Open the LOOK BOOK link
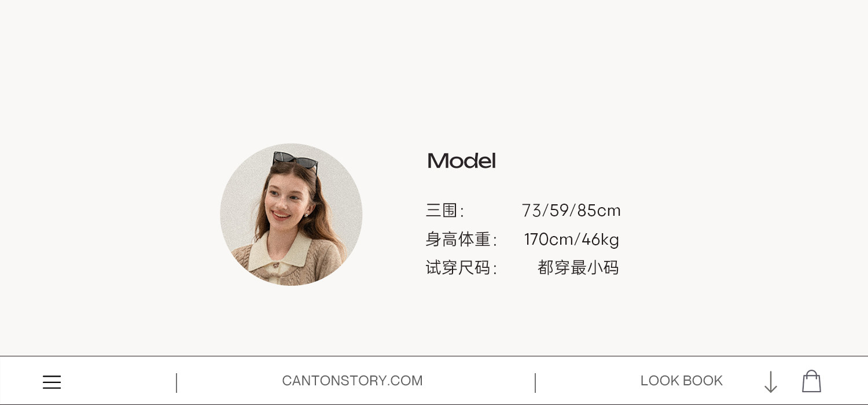This screenshot has width=868, height=405. [681, 381]
